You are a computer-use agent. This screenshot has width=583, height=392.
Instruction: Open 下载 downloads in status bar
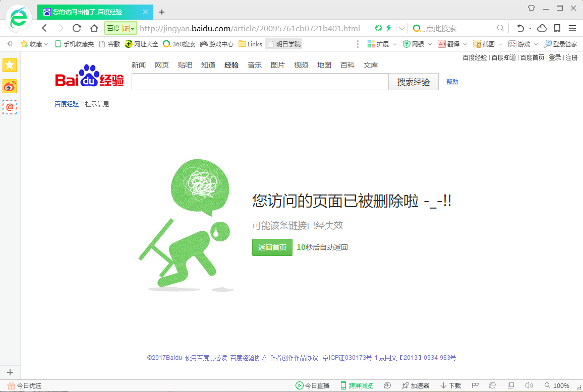coord(451,385)
